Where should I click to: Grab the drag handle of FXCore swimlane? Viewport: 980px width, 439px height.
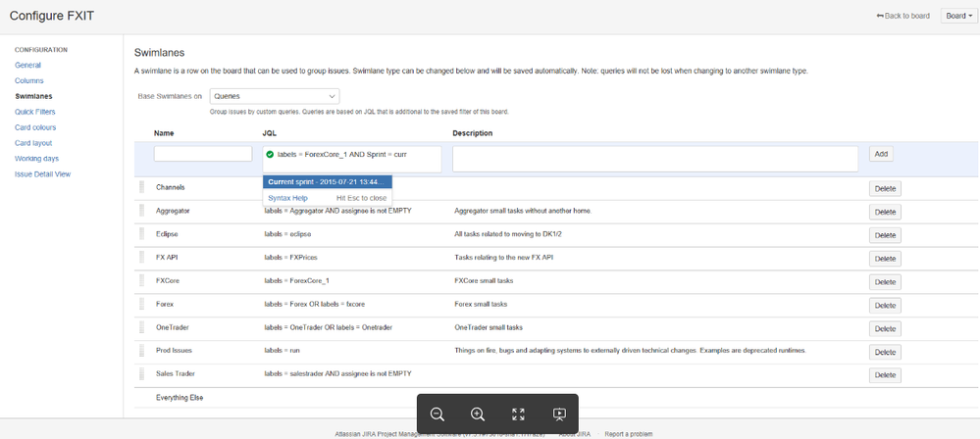point(141,281)
